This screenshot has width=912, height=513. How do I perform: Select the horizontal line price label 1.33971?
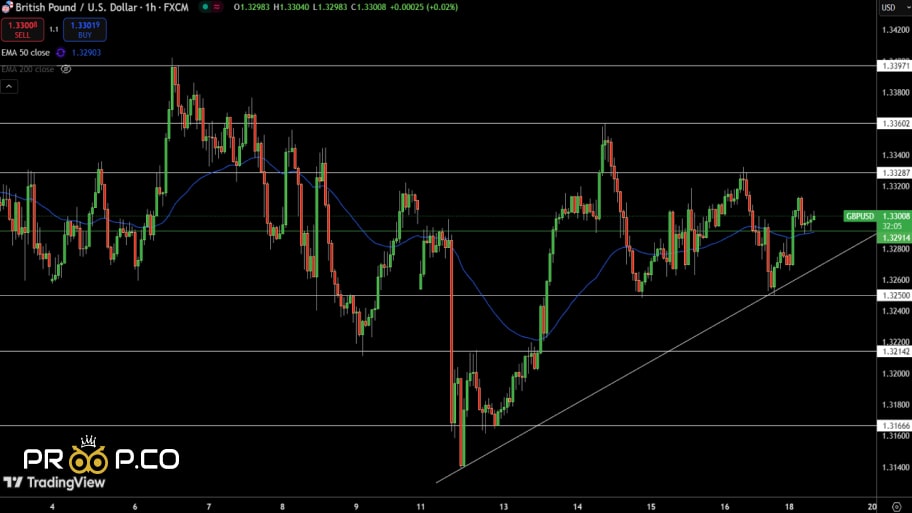[894, 66]
